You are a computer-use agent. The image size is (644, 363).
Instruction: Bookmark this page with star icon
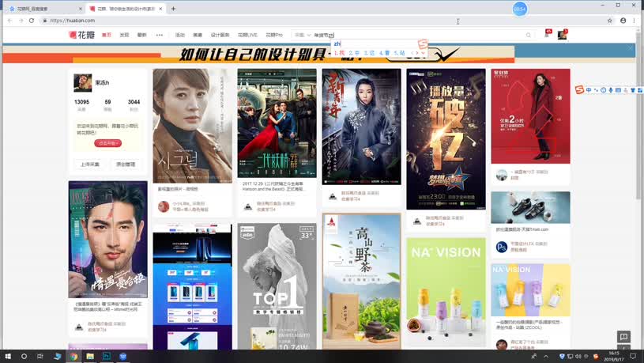click(610, 20)
